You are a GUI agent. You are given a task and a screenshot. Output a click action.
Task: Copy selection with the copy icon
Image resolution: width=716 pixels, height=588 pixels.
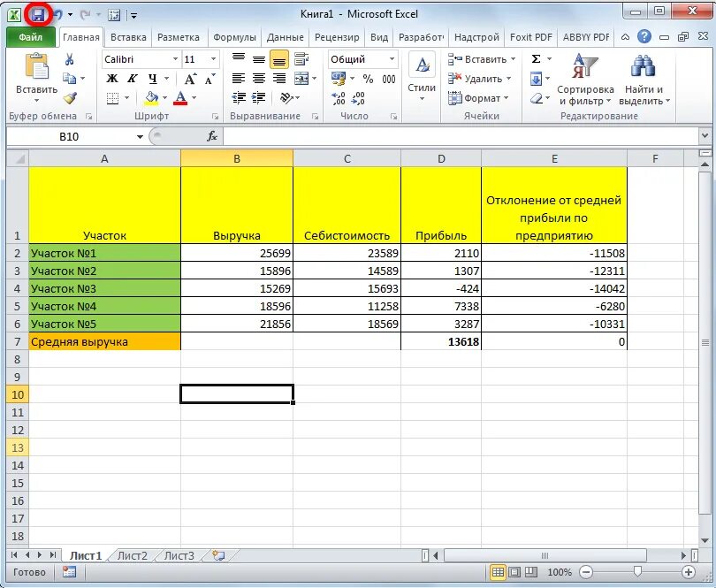[70, 79]
